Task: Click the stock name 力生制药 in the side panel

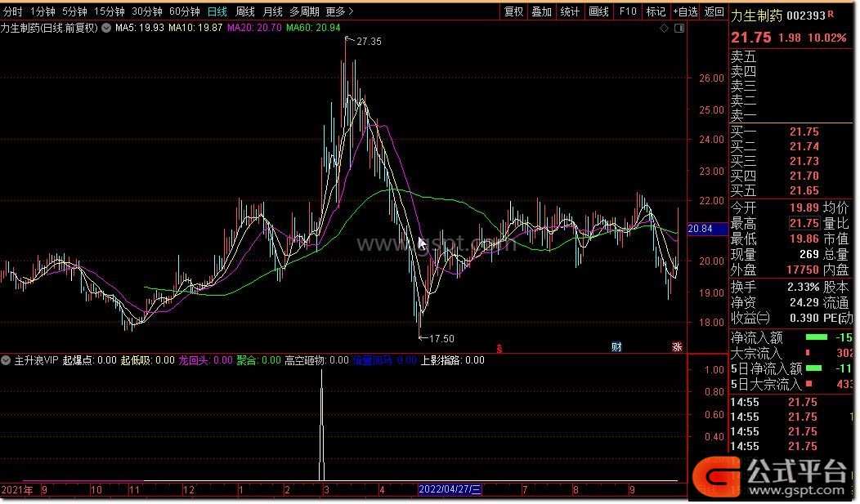Action: coord(756,16)
